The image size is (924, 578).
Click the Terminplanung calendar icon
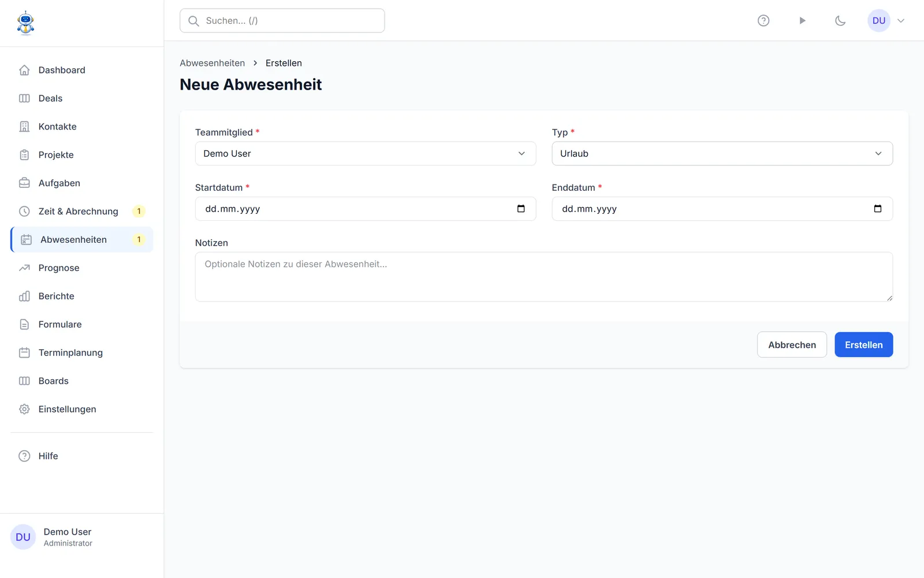point(24,353)
